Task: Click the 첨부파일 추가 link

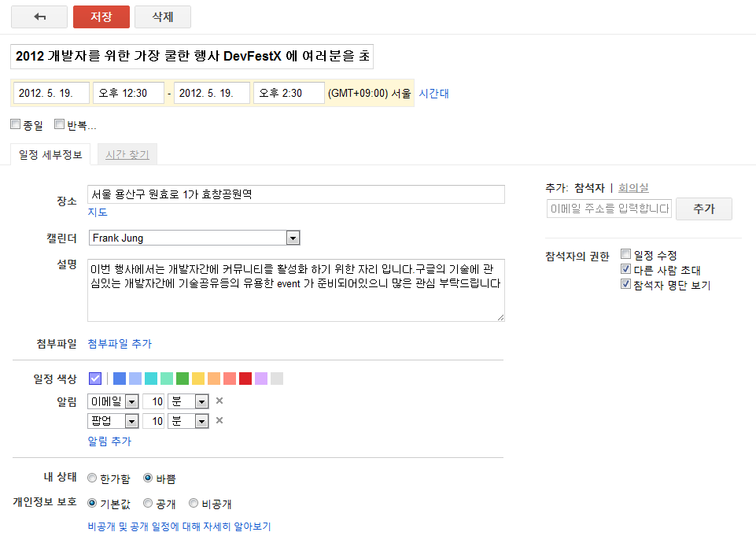Action: (120, 344)
